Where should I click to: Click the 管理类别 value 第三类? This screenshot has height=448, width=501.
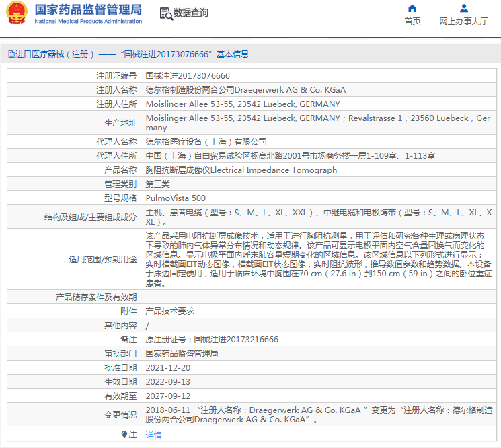coord(158,184)
